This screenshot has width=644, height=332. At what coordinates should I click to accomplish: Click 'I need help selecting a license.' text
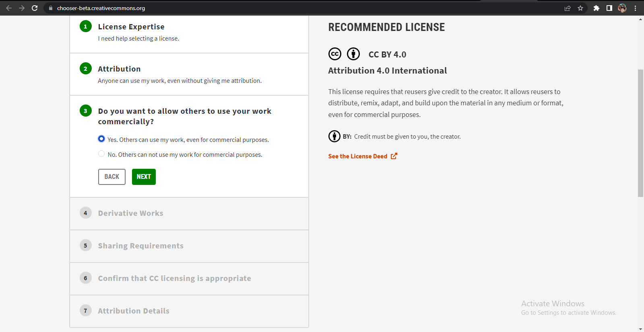point(138,39)
